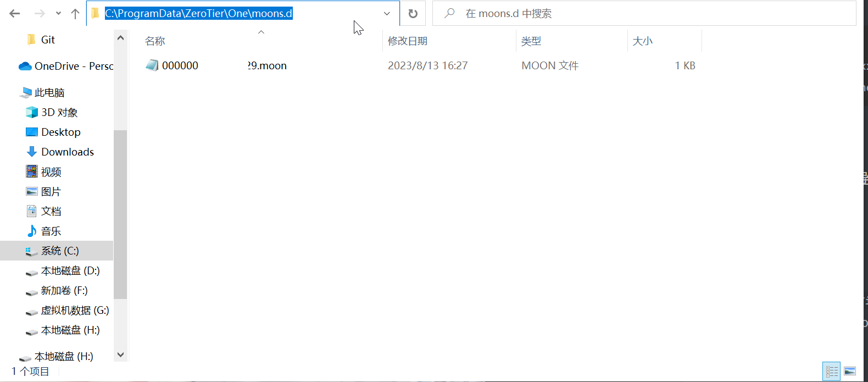Select 此电脑 in the navigation pane
Screen dimensions: 868x382
[43, 92]
